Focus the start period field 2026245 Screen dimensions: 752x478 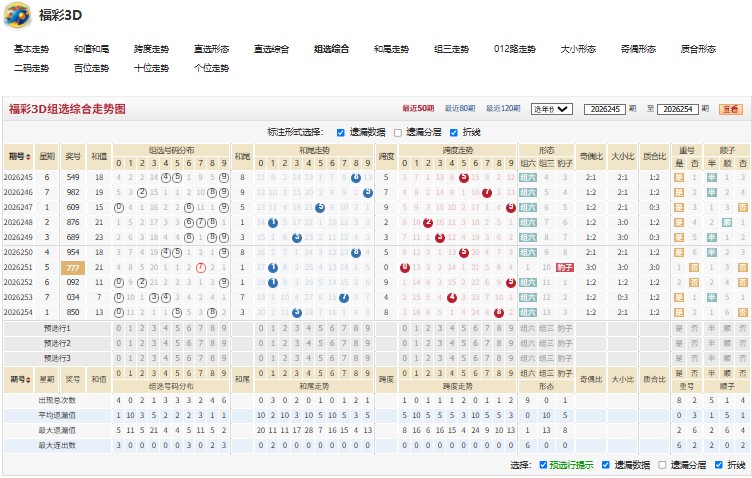[x=605, y=109]
